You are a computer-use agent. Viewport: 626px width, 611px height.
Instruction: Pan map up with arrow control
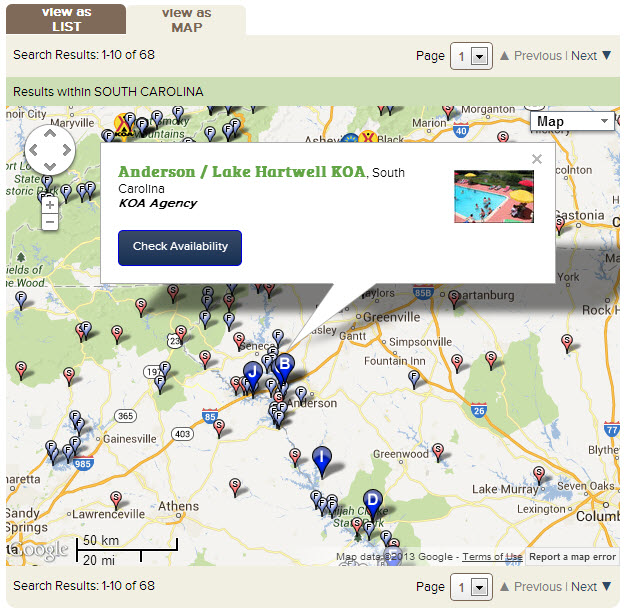[x=50, y=134]
